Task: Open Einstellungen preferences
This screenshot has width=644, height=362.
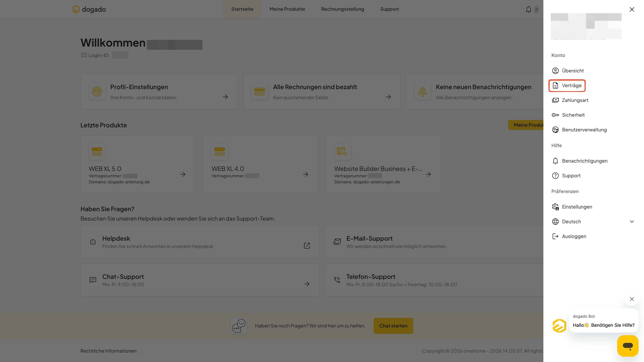Action: [x=577, y=207]
